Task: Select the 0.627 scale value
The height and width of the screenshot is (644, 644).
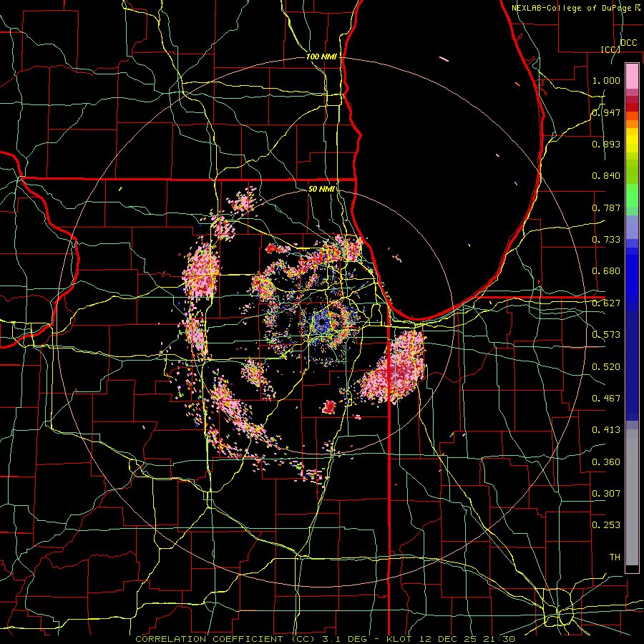Action: 606,303
